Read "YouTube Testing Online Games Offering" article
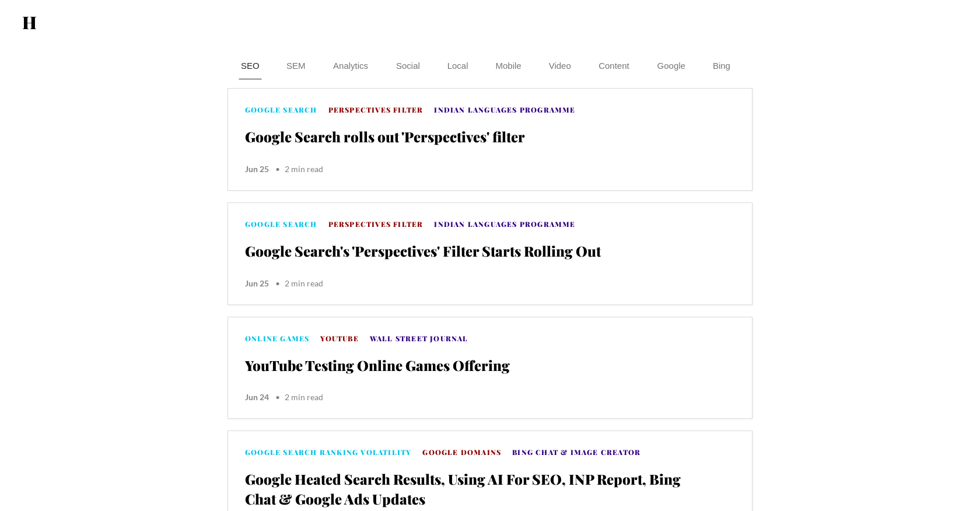Viewport: 980px width, 511px height. [377, 366]
